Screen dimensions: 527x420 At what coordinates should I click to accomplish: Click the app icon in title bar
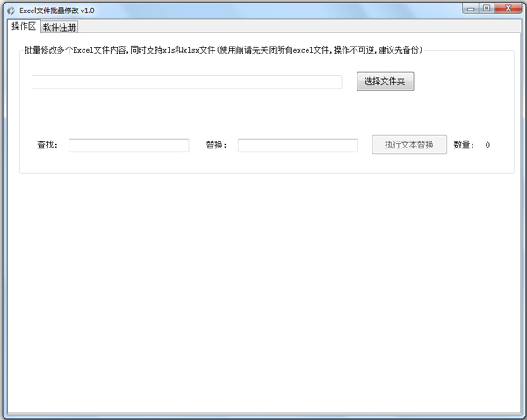[x=11, y=11]
